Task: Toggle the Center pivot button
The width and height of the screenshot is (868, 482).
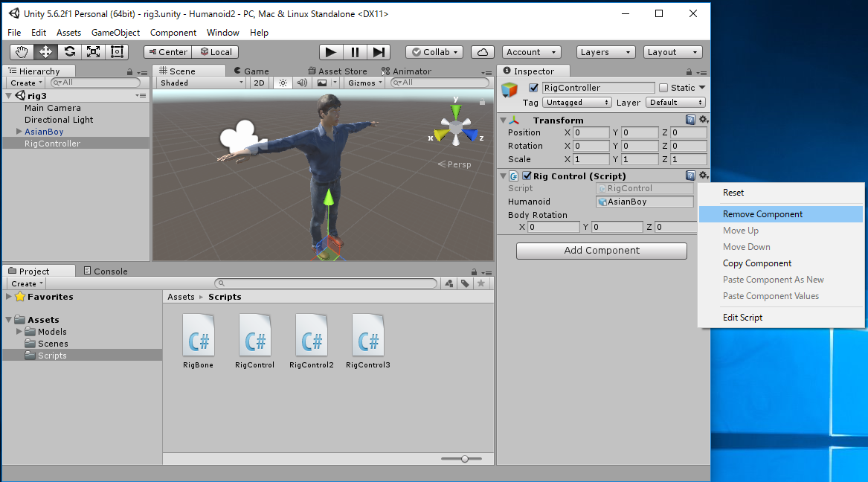Action: pos(167,52)
